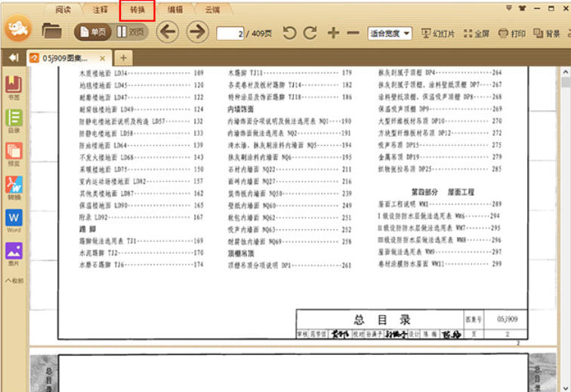Open the 目录 table of contents panel

[x=14, y=119]
